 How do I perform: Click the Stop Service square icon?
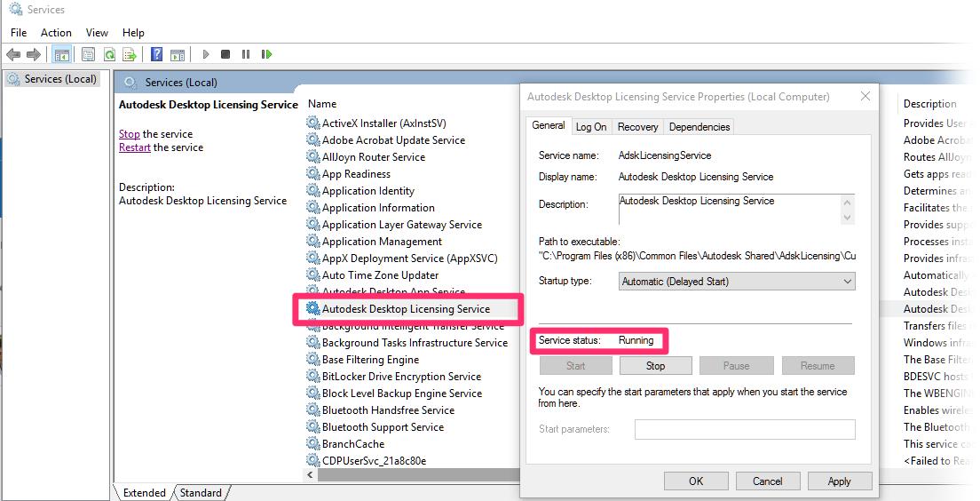225,54
